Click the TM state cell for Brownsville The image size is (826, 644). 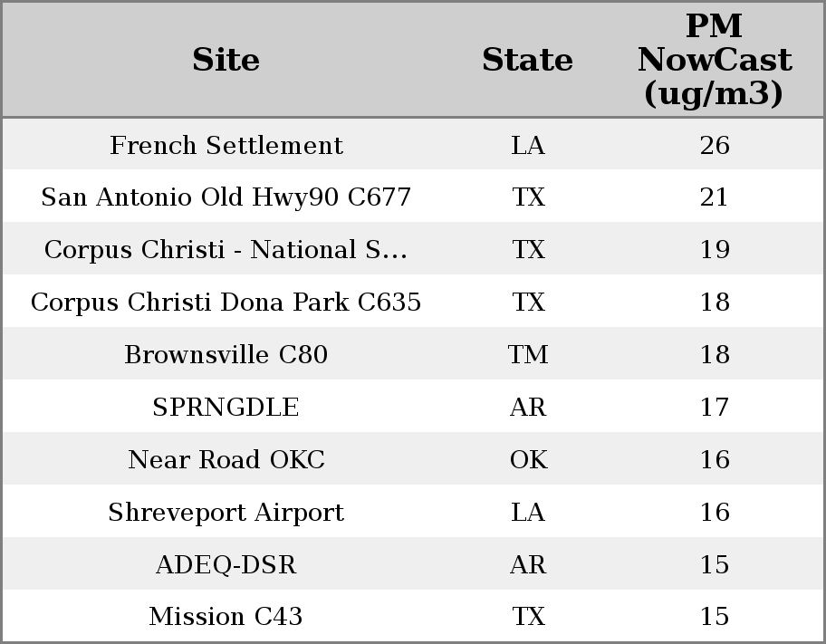coord(527,354)
